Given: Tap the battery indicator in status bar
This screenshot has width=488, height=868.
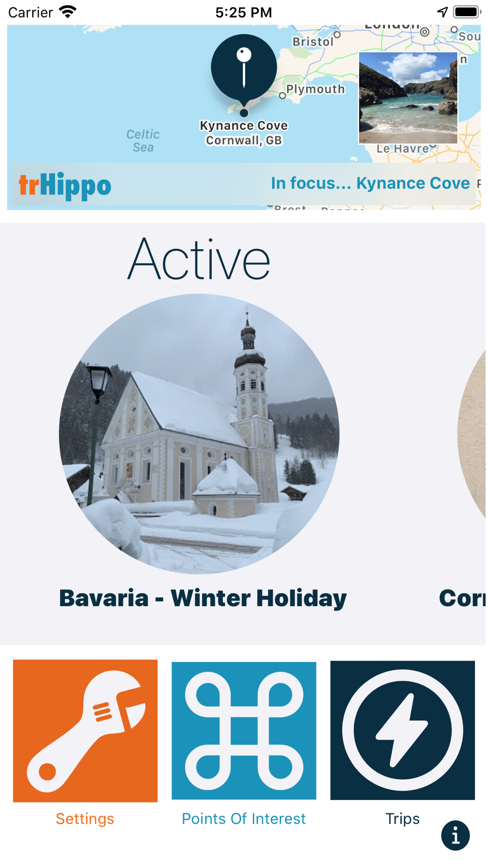Looking at the screenshot, I should coord(467,12).
